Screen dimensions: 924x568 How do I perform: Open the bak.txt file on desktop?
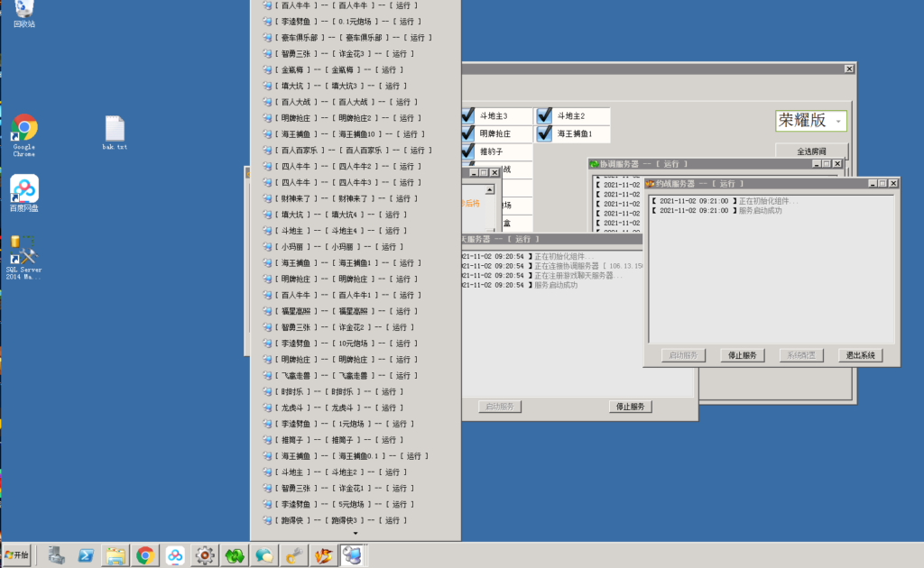(x=115, y=129)
